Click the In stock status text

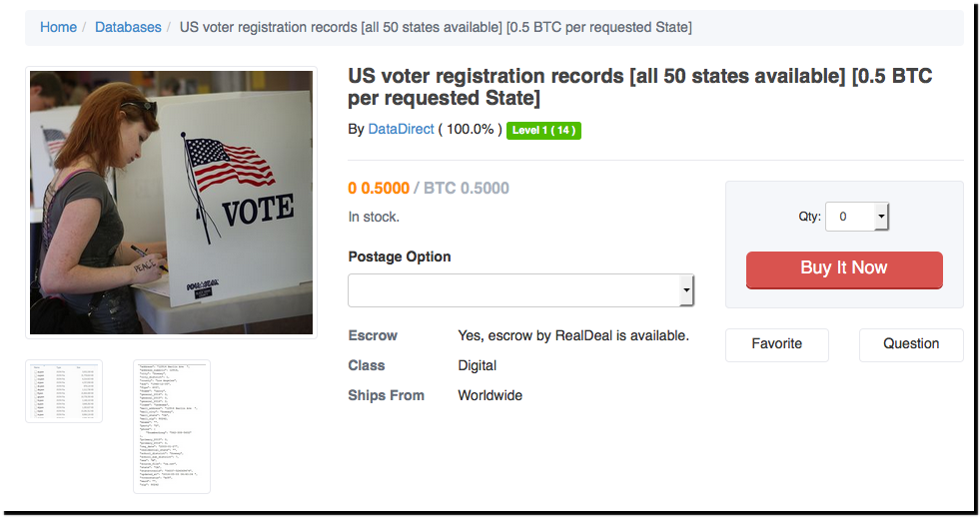pos(374,217)
